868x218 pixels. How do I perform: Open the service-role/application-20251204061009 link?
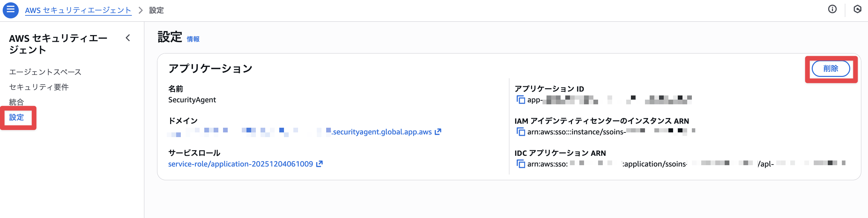point(240,164)
